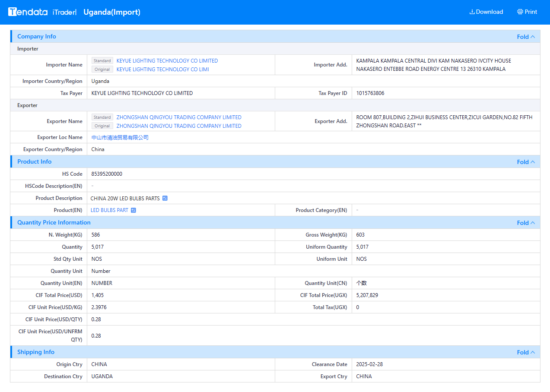Click translate icon beside LED BULBS PART

tap(134, 211)
